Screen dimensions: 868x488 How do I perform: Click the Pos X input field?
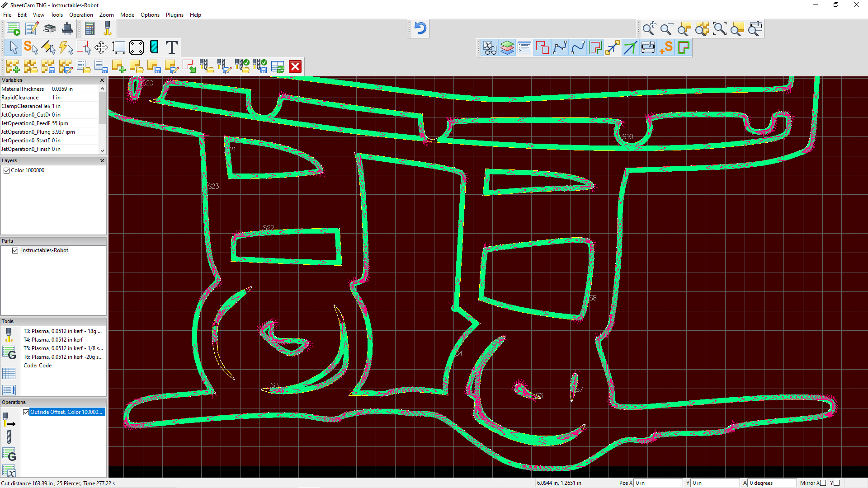(658, 483)
